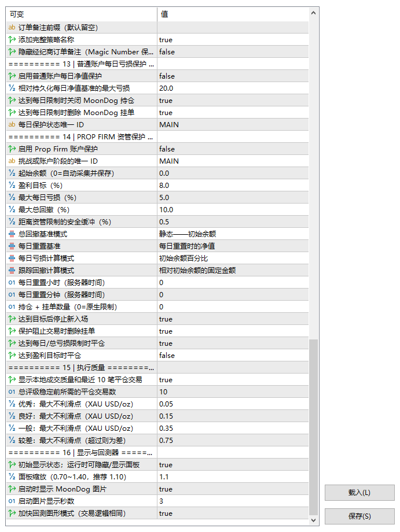Click the double-type icon beside 相对持久化每日净值基准的最大亏损
The image size is (400, 532).
pos(12,88)
